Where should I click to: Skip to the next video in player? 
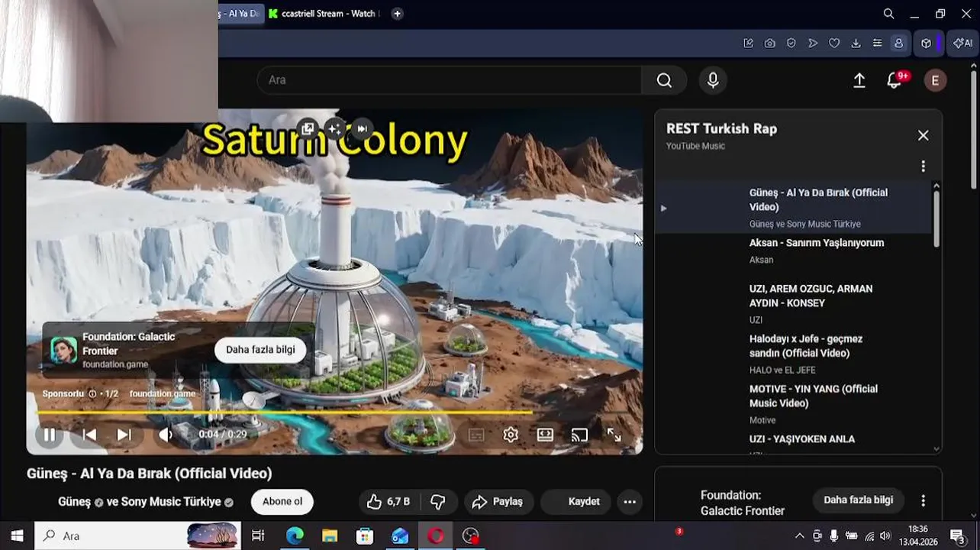coord(124,435)
